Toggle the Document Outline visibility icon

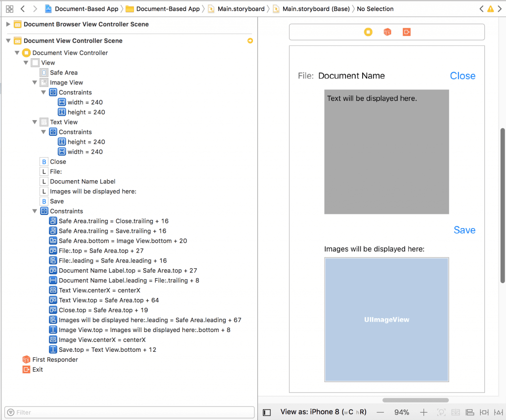point(266,412)
